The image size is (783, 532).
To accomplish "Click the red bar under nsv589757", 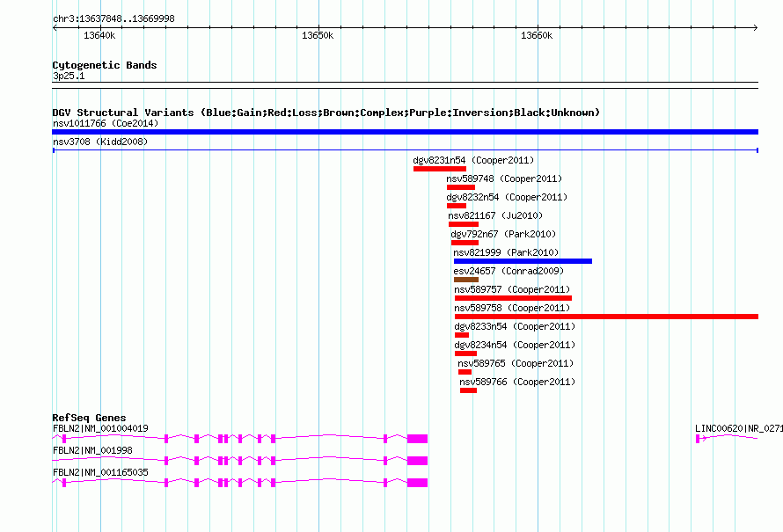I will tap(513, 298).
